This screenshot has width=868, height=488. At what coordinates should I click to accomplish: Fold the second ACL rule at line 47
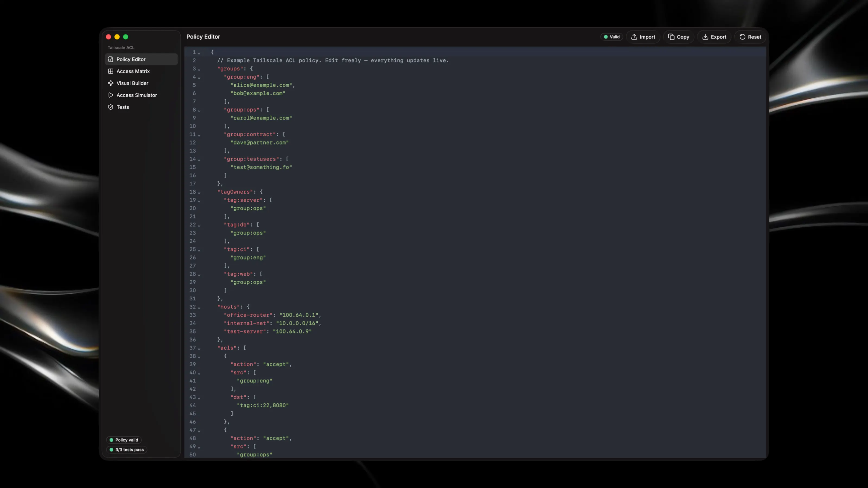coord(199,431)
